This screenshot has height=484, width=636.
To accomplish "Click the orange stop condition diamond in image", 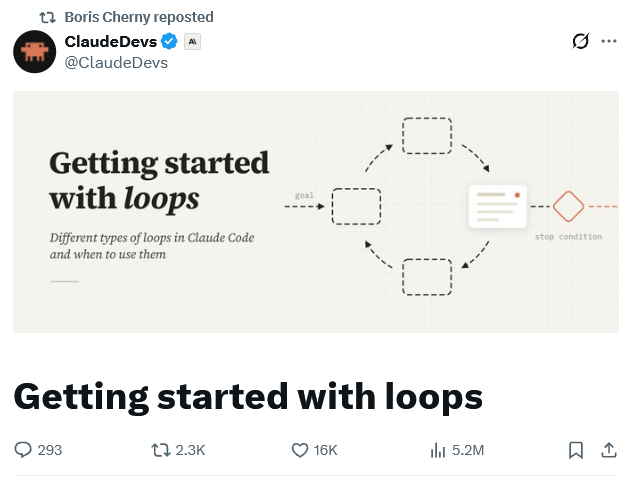I will pos(568,207).
